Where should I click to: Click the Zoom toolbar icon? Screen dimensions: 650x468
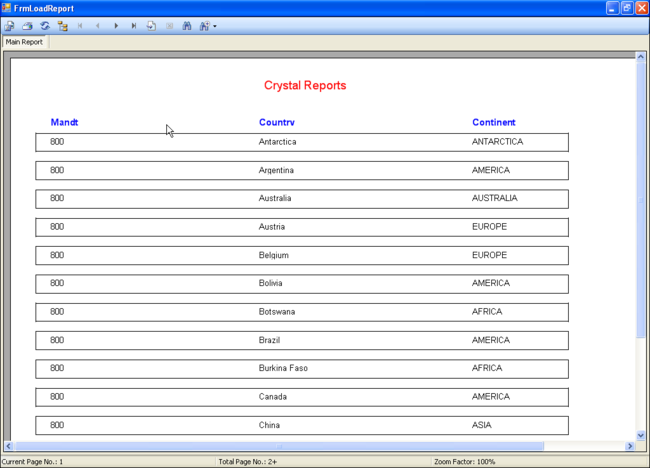tap(204, 26)
